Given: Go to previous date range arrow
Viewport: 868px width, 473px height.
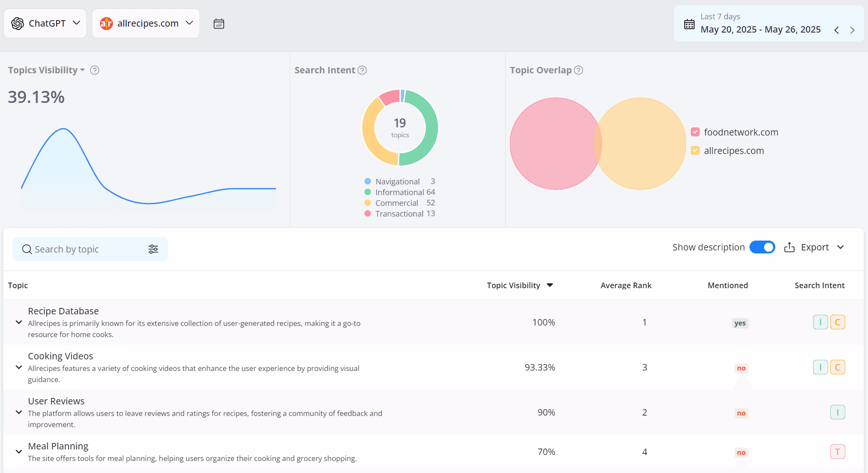Looking at the screenshot, I should click(837, 30).
